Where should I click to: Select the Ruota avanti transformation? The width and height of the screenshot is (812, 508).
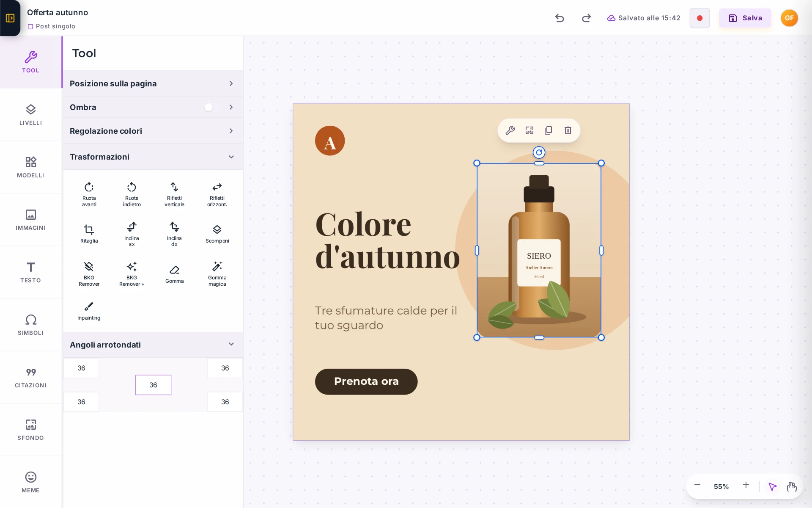point(89,194)
